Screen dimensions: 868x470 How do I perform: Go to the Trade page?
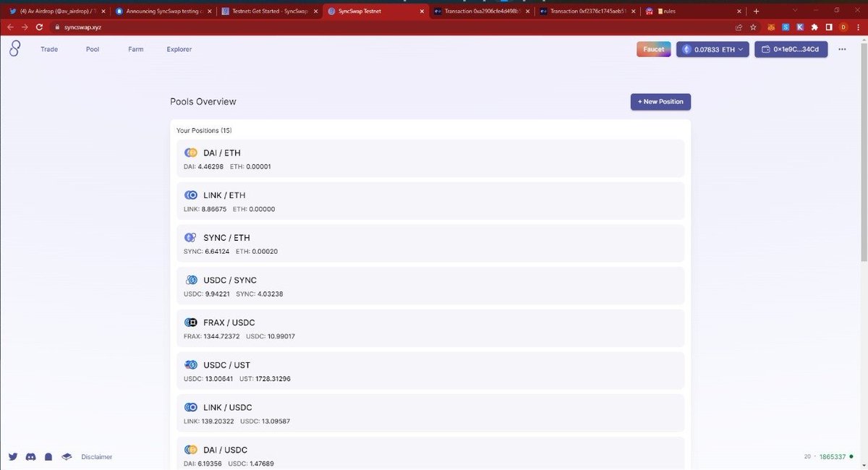49,49
